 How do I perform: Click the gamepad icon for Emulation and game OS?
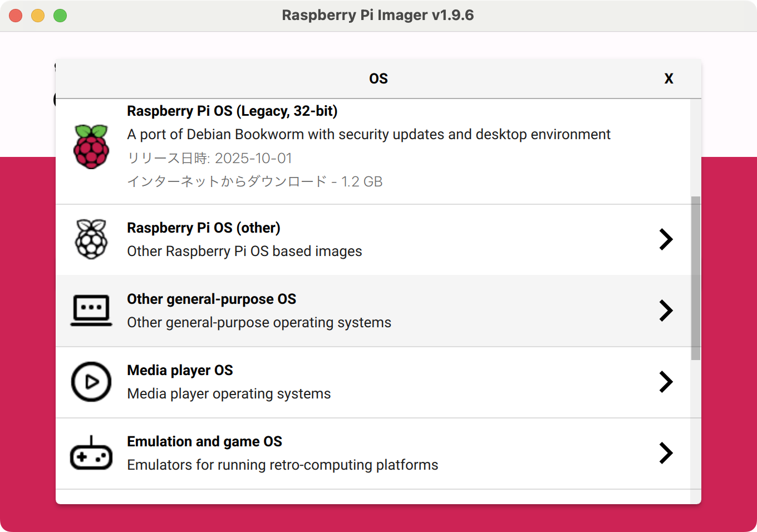[x=91, y=453]
